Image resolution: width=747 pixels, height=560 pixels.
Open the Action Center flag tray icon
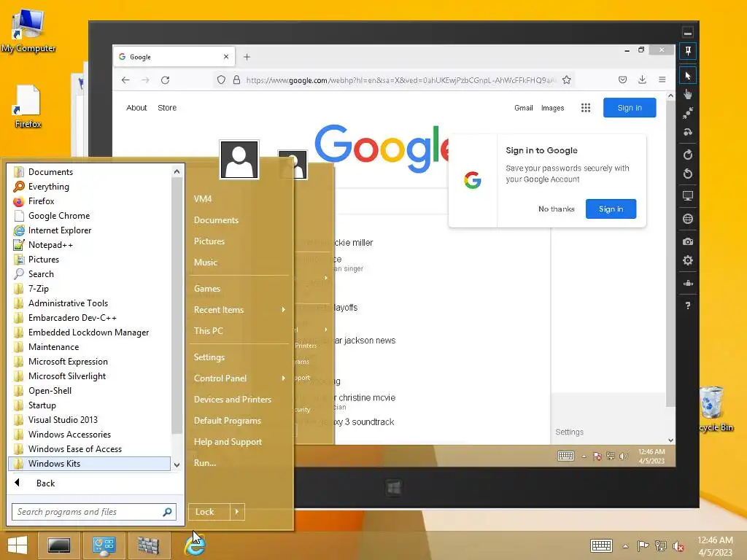click(x=643, y=545)
